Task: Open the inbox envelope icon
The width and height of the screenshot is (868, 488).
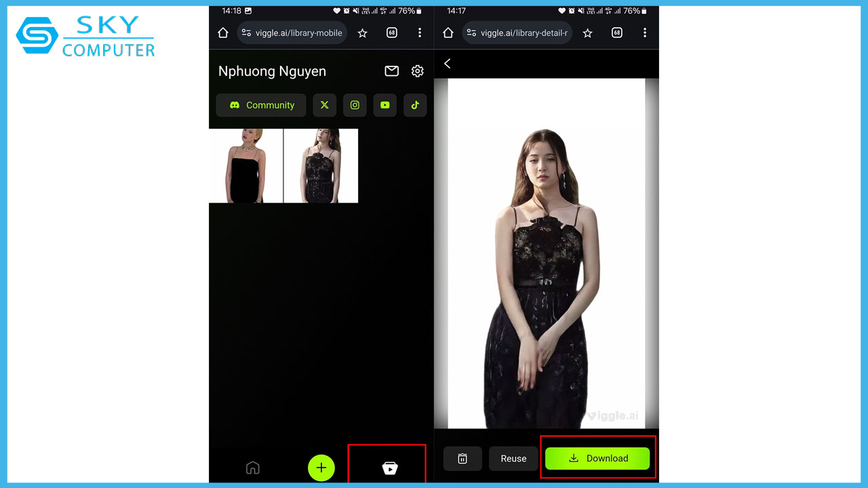Action: [x=391, y=70]
